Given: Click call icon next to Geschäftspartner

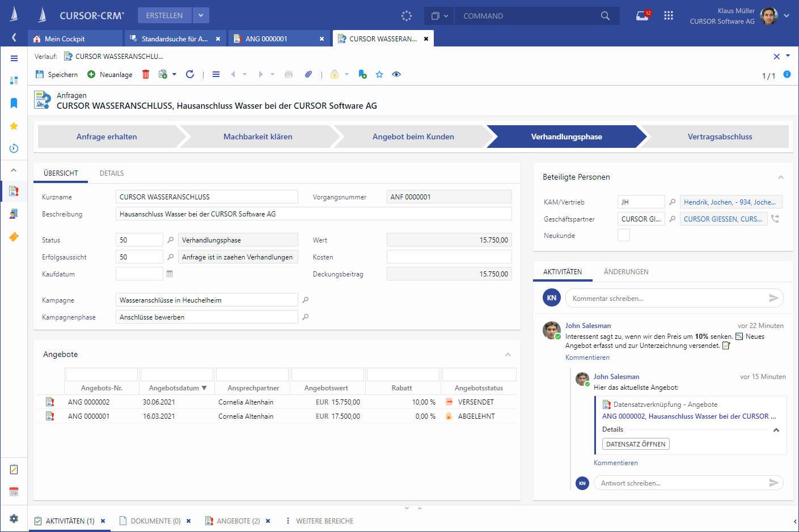Looking at the screenshot, I should tap(775, 219).
